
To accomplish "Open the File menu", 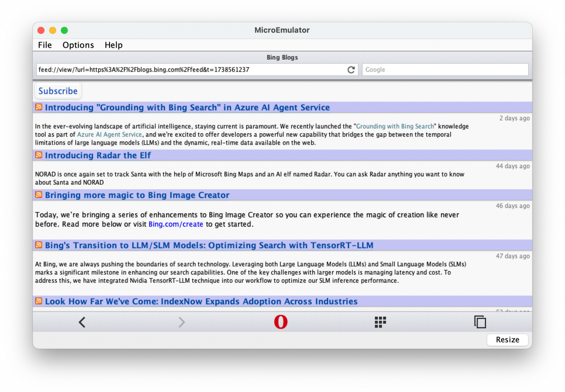I will 45,45.
